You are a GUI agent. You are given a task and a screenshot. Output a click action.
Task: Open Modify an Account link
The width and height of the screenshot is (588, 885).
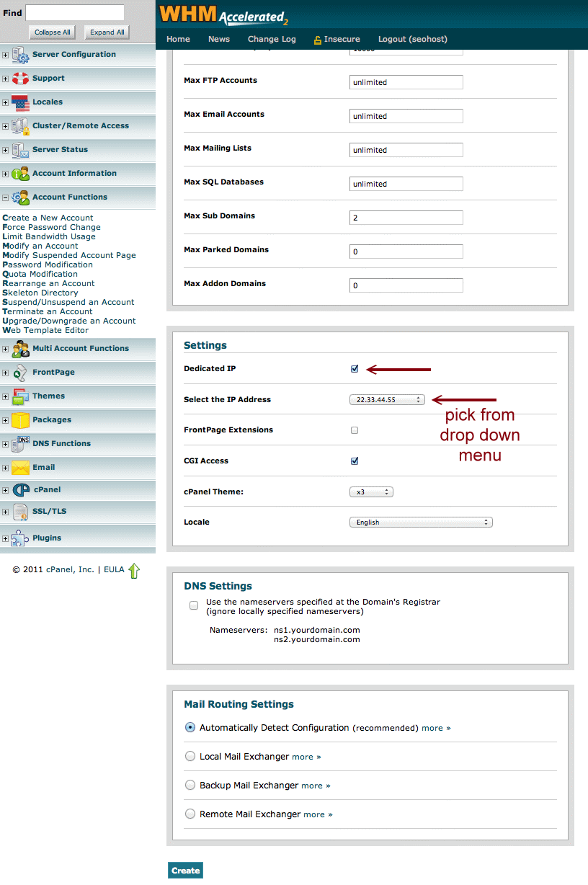[x=40, y=246]
